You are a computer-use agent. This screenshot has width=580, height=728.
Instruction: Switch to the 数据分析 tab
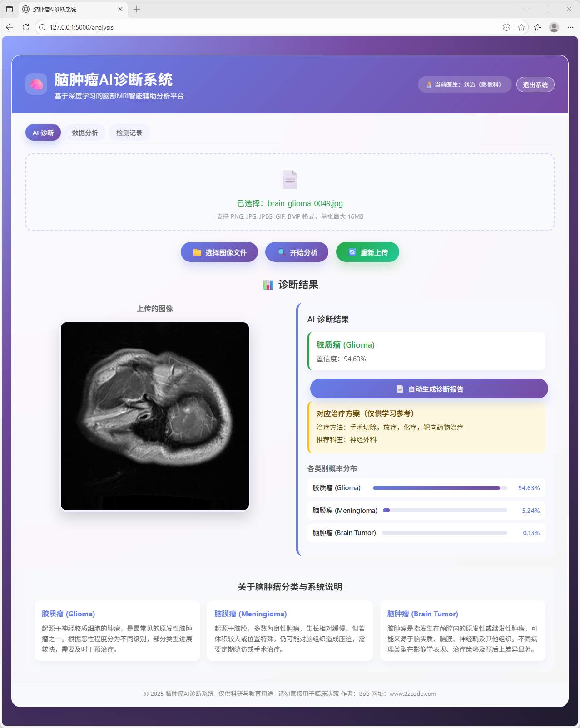[85, 133]
